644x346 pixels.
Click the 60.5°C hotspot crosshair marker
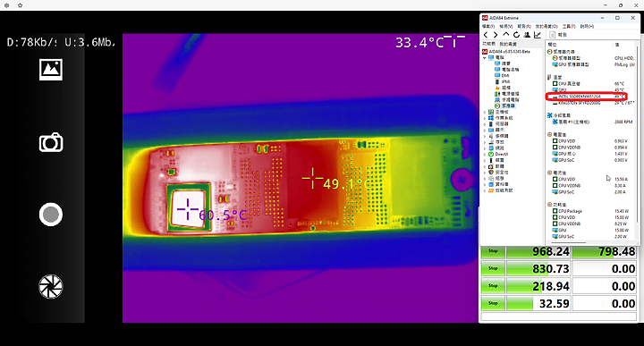[188, 209]
